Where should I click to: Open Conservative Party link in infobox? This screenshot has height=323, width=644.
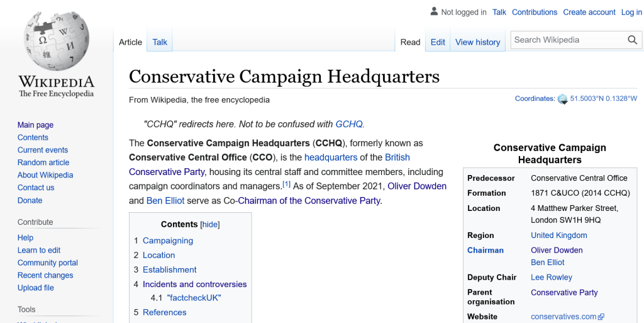pos(564,293)
